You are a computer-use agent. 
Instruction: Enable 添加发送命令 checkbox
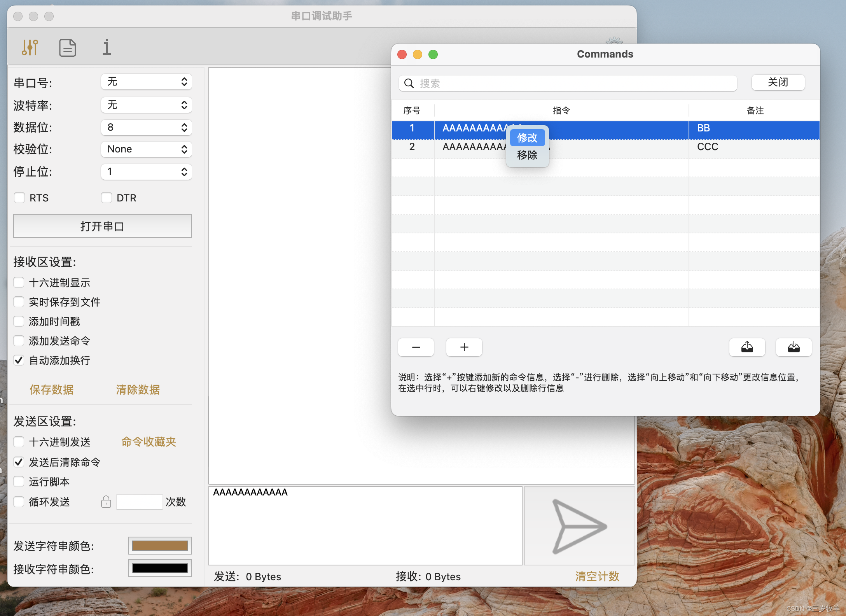click(x=19, y=341)
